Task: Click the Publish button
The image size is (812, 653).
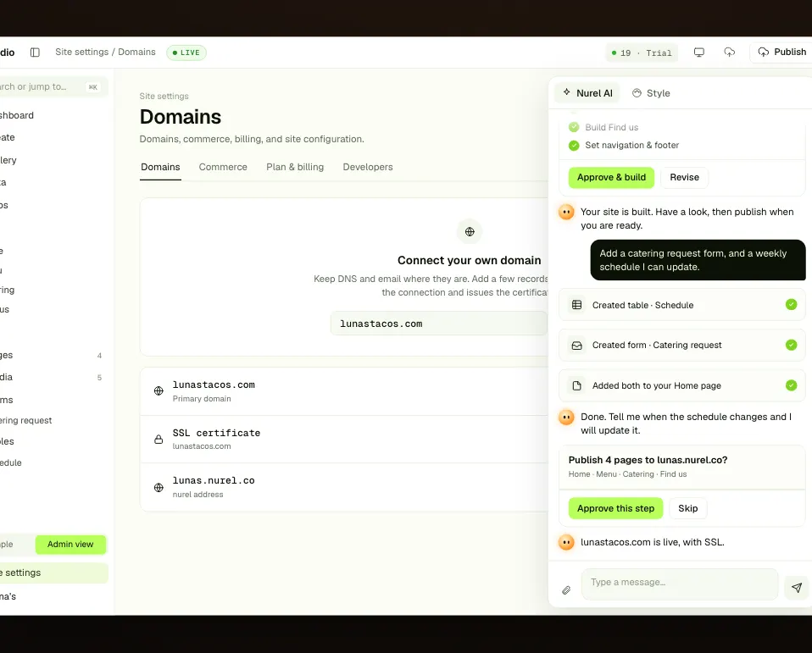Action: 781,53
